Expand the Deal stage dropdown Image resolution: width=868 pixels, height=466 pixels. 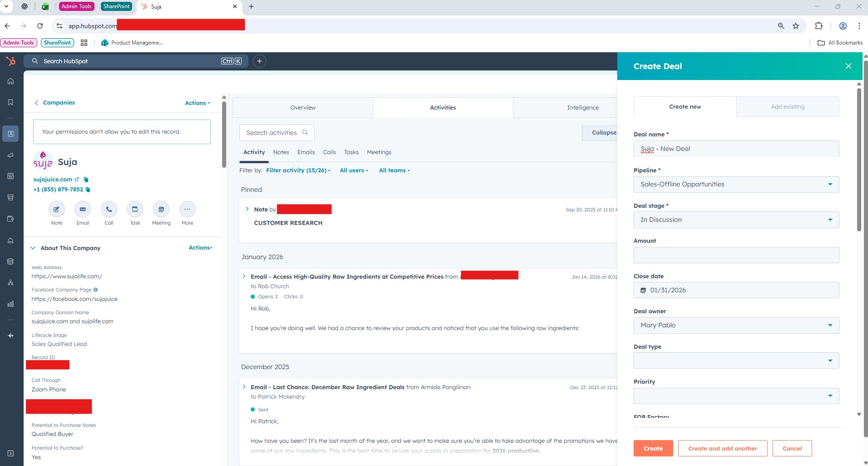pos(736,220)
